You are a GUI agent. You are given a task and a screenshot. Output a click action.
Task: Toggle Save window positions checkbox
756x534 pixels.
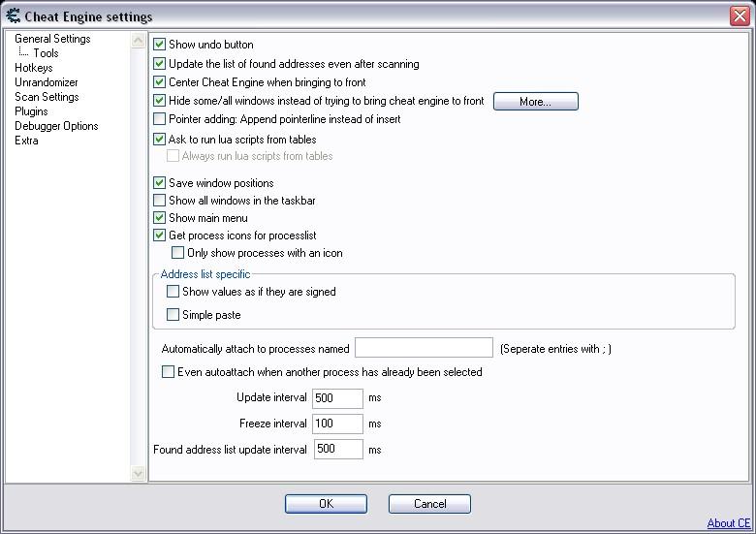click(159, 182)
